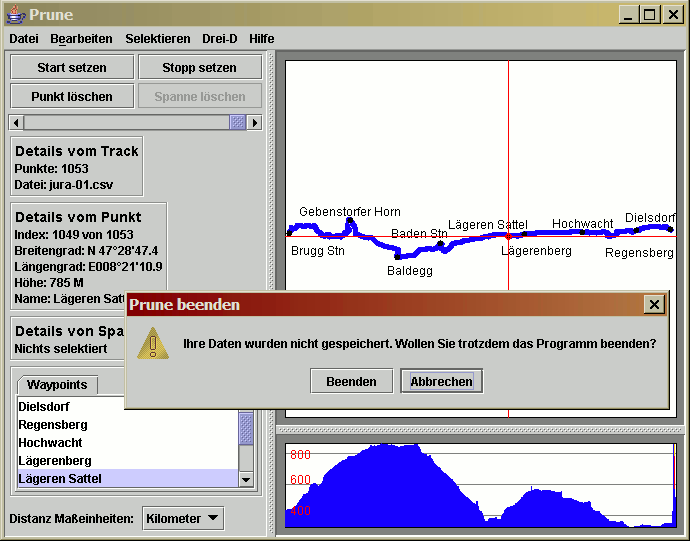Select Lägerenberg in the waypoints list
Screen dimensions: 690x541
pos(55,461)
